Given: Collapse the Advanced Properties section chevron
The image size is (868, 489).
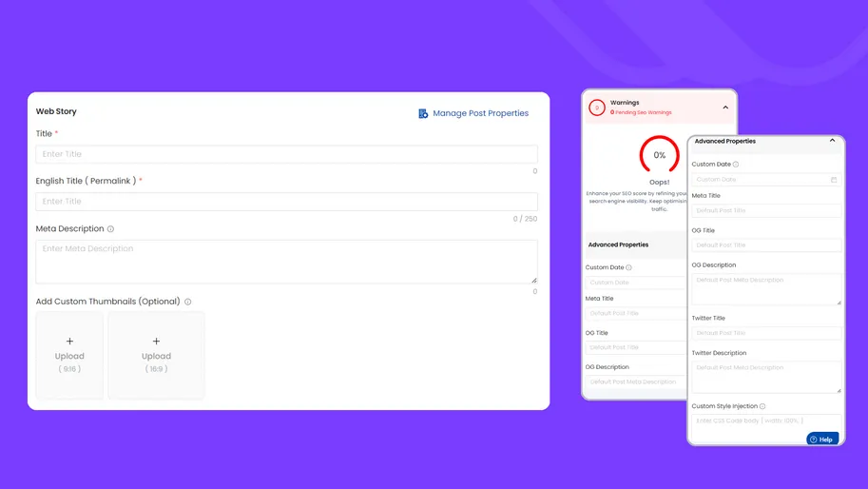Looking at the screenshot, I should point(832,141).
